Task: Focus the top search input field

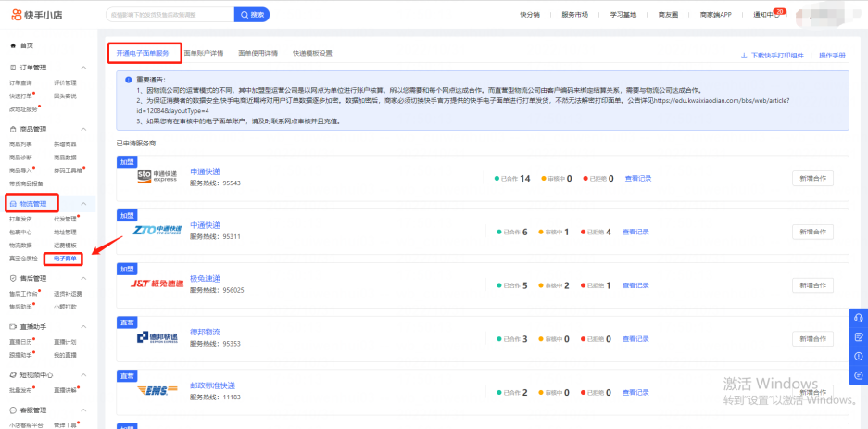Action: 167,15
